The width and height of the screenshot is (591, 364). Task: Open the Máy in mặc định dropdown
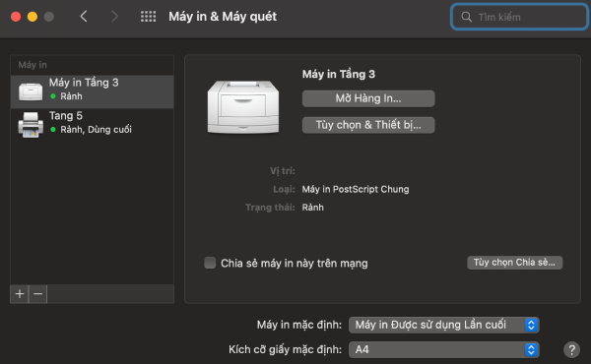(x=444, y=325)
